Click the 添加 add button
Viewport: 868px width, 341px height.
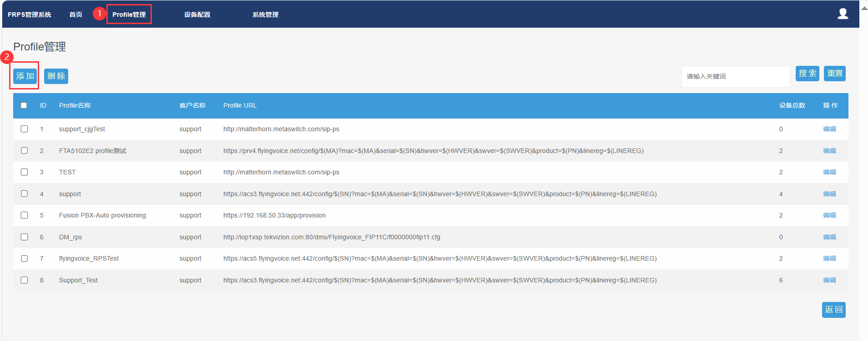[25, 76]
